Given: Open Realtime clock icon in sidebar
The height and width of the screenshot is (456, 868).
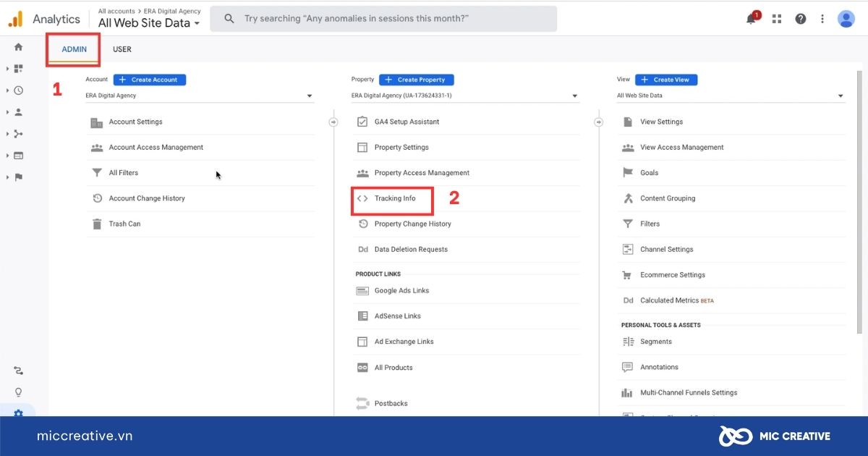Looking at the screenshot, I should 19,90.
